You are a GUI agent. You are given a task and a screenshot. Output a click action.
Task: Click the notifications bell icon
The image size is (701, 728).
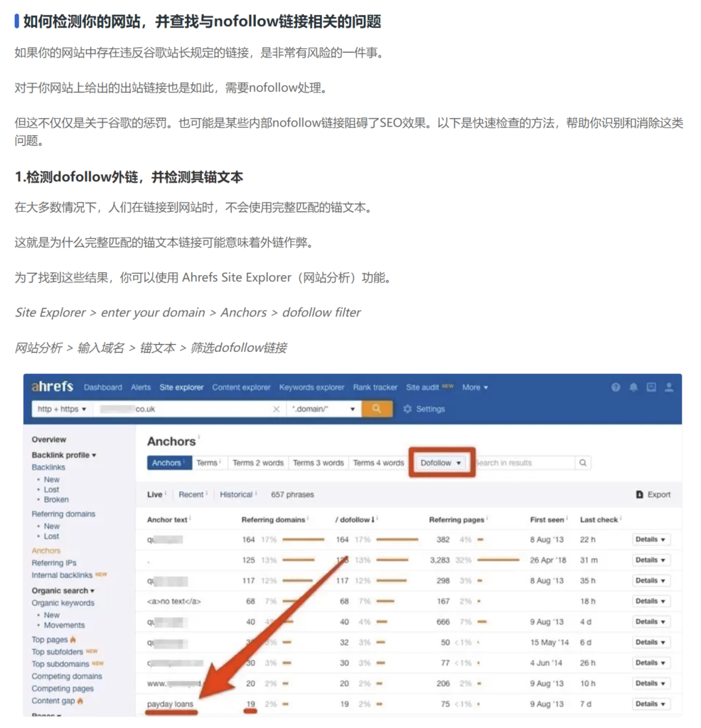[633, 387]
